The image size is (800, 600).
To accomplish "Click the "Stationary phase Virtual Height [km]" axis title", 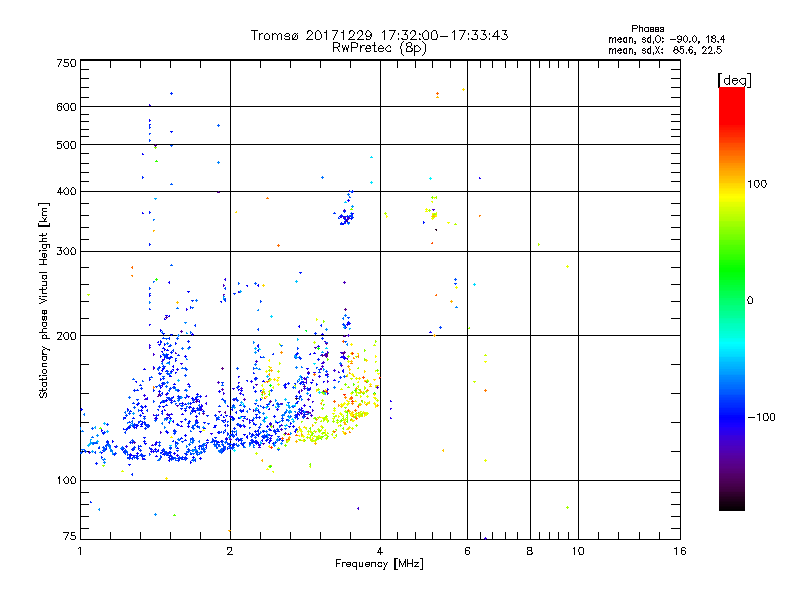I will pos(44,301).
